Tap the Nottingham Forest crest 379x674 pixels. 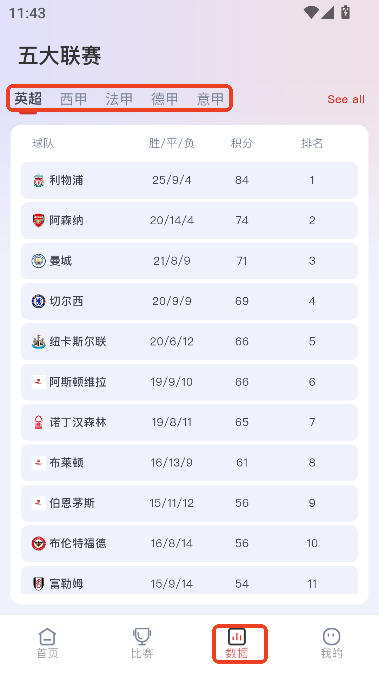pyautogui.click(x=39, y=423)
